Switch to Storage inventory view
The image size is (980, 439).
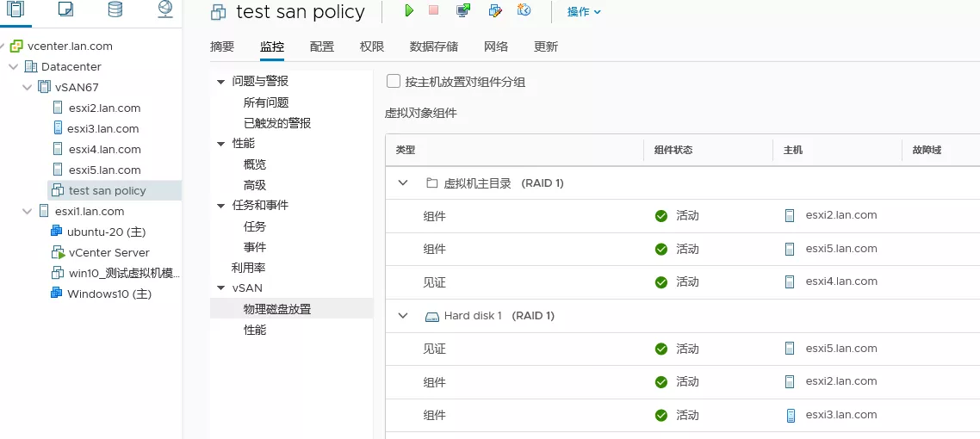(x=115, y=9)
